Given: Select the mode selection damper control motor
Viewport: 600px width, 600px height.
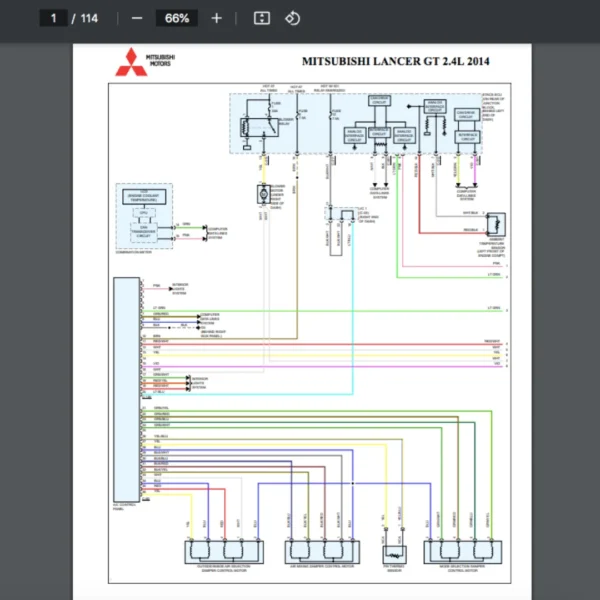Looking at the screenshot, I should tap(461, 551).
